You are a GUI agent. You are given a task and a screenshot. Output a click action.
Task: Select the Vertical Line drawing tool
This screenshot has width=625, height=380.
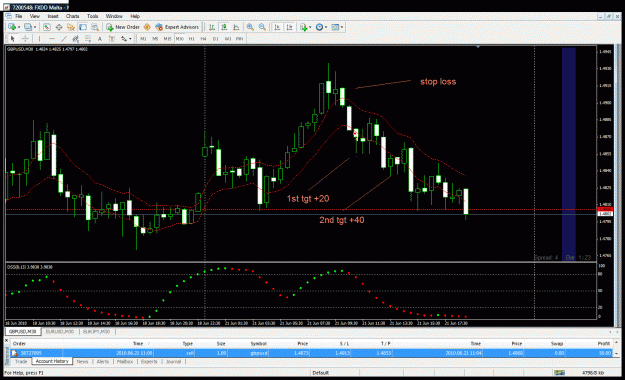[x=39, y=39]
